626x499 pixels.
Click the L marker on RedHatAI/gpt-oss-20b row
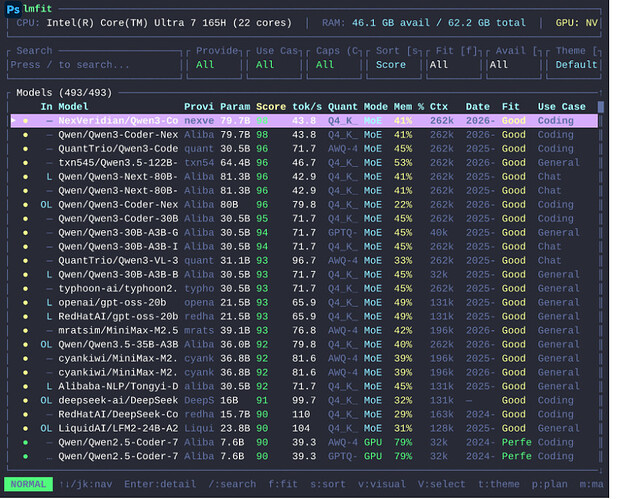(x=49, y=317)
